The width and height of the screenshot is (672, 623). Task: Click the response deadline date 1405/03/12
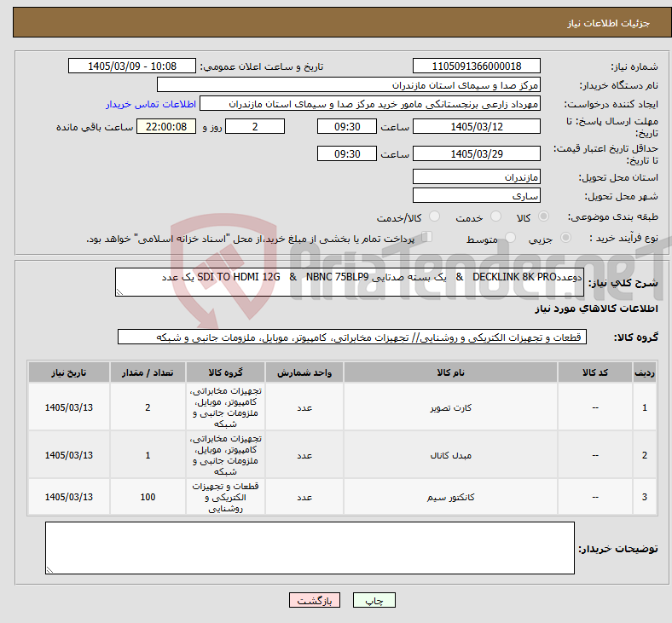tap(476, 127)
